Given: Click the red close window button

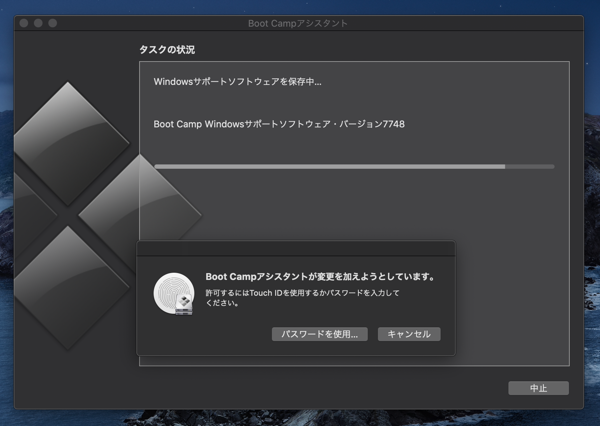Looking at the screenshot, I should (x=24, y=23).
